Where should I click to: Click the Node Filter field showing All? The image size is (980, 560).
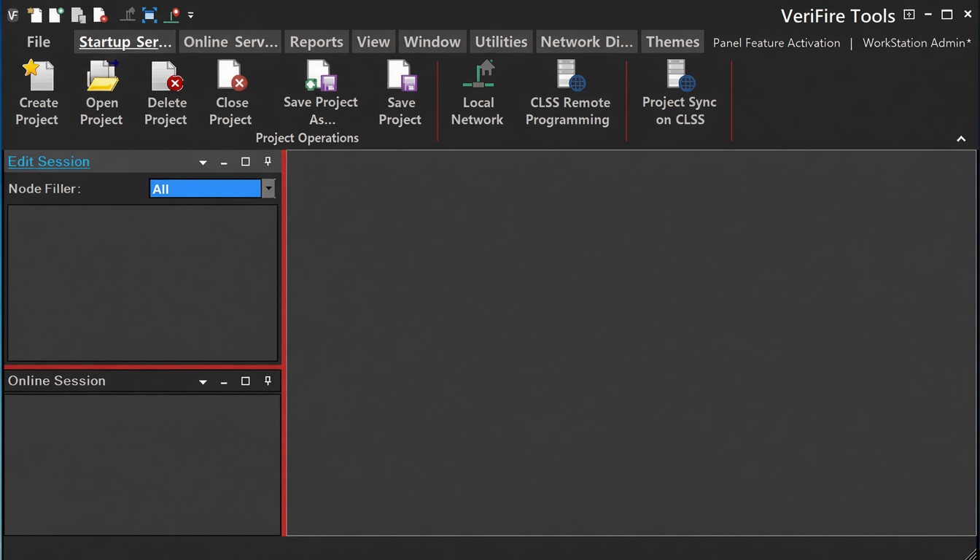tap(206, 189)
